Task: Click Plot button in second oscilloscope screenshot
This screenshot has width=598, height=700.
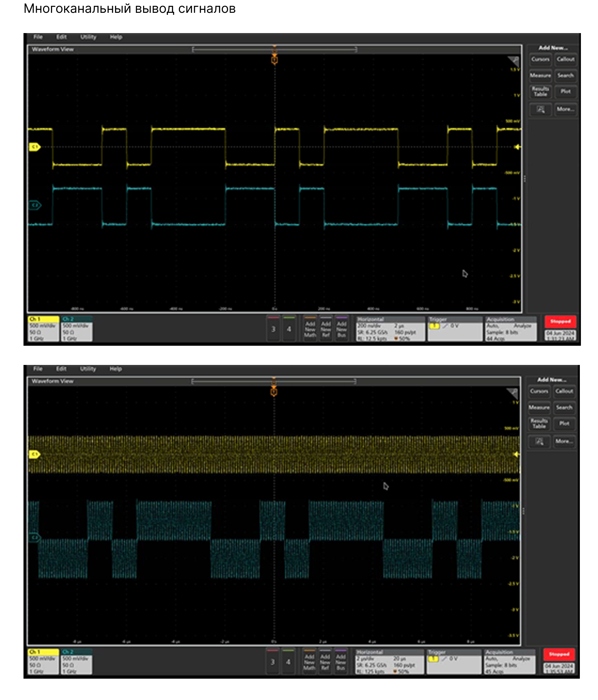Action: [x=564, y=424]
